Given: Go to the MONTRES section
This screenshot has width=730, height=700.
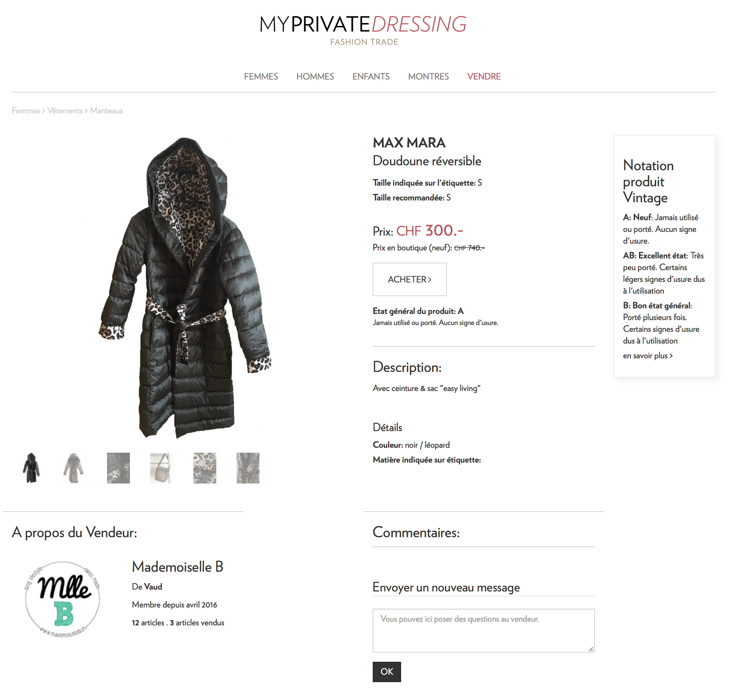Looking at the screenshot, I should [428, 76].
